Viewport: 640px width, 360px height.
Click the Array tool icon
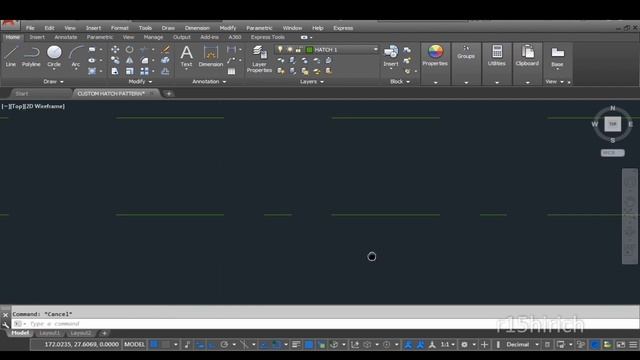tap(144, 71)
